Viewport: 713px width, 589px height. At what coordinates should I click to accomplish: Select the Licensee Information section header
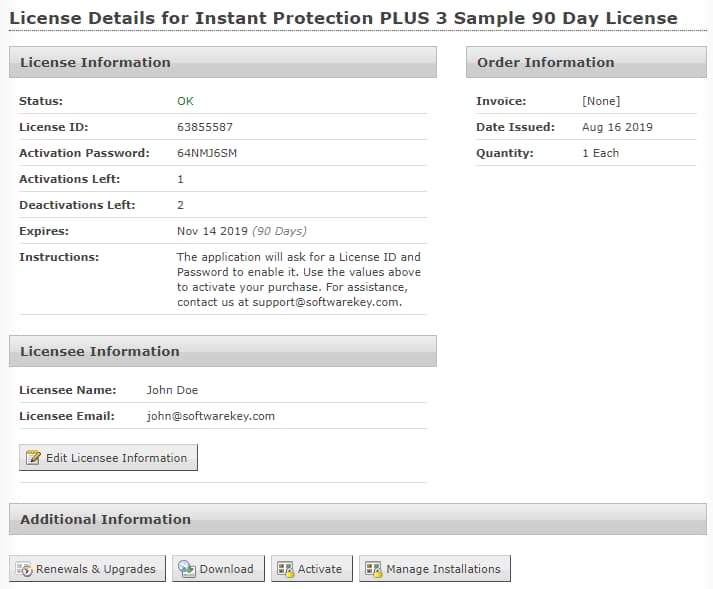(223, 351)
